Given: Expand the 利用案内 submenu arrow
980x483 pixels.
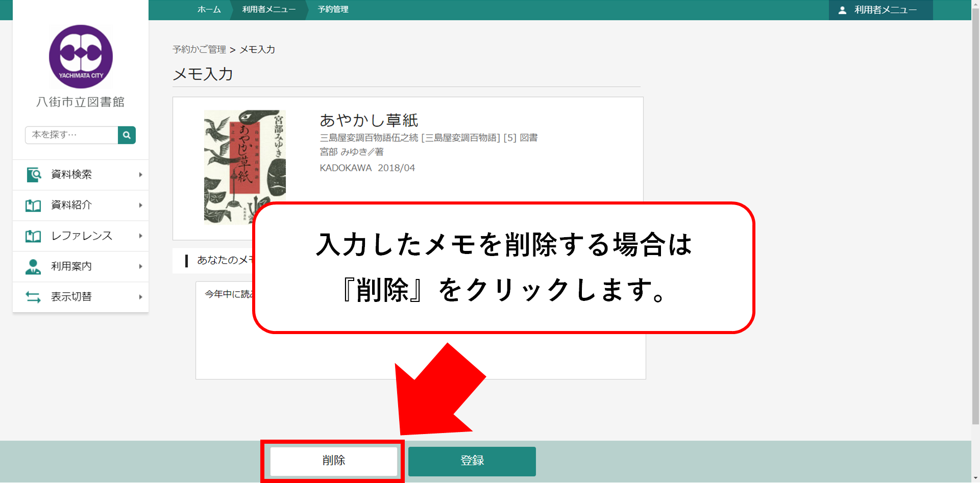Looking at the screenshot, I should (x=140, y=267).
